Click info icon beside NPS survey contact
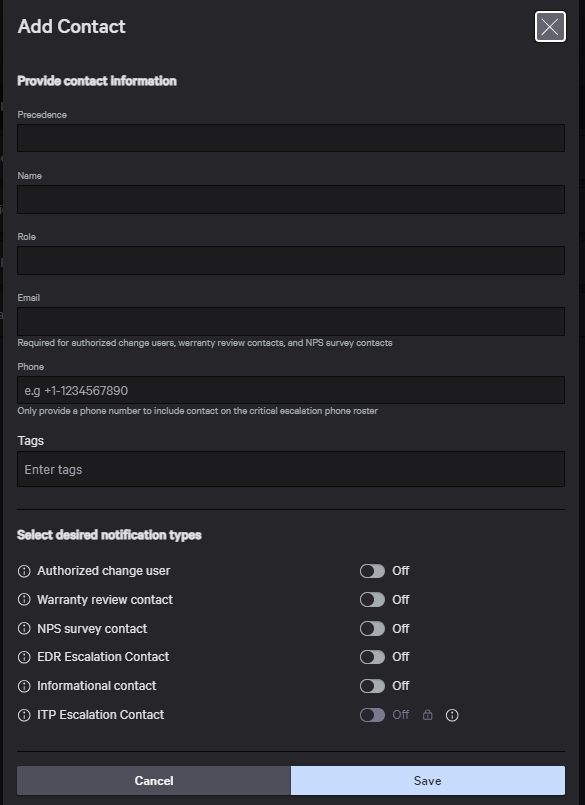585x805 pixels. point(24,628)
